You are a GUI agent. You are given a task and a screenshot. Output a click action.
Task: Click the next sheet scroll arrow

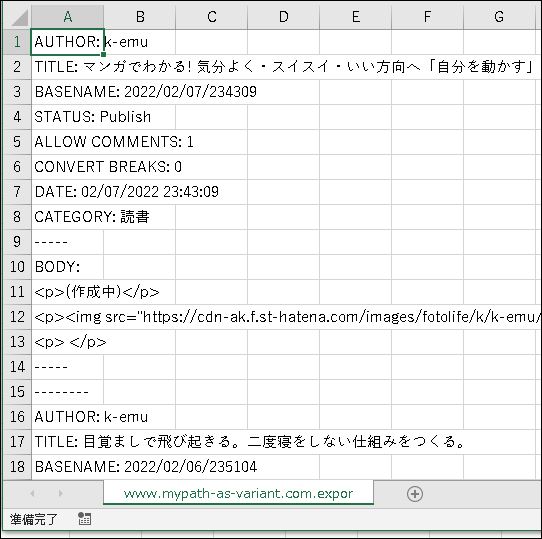[x=60, y=493]
